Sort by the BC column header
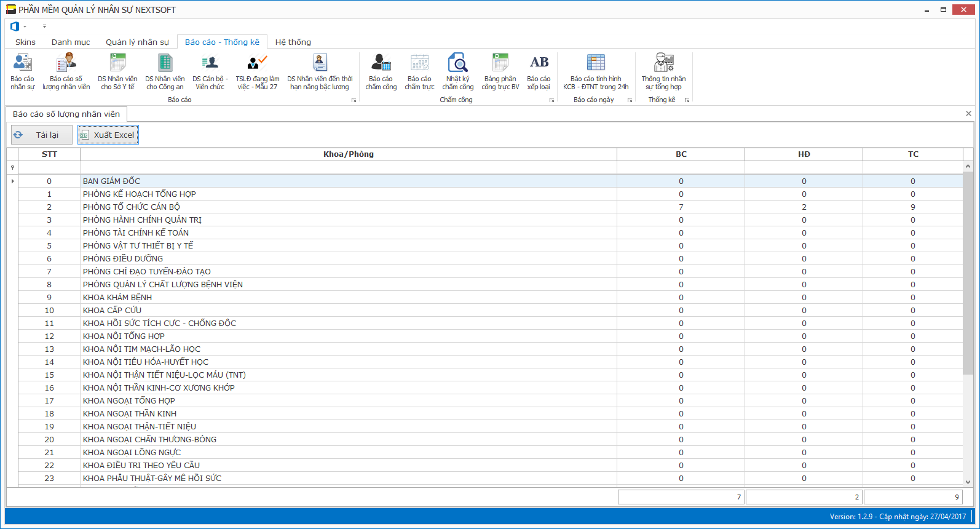The image size is (980, 529). click(681, 154)
